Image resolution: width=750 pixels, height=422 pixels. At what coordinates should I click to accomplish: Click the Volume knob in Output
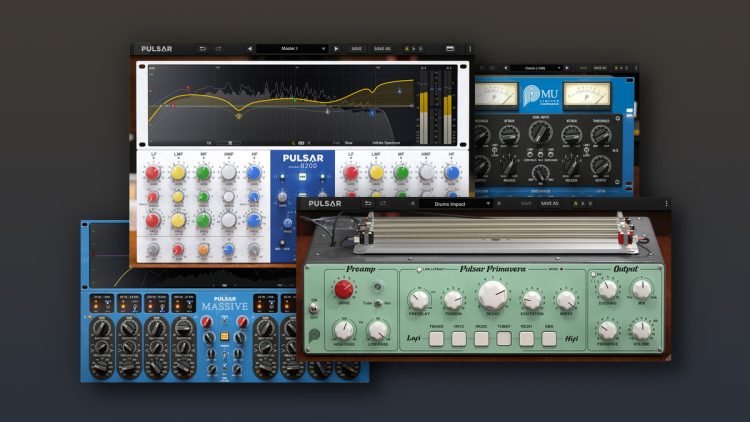point(642,330)
